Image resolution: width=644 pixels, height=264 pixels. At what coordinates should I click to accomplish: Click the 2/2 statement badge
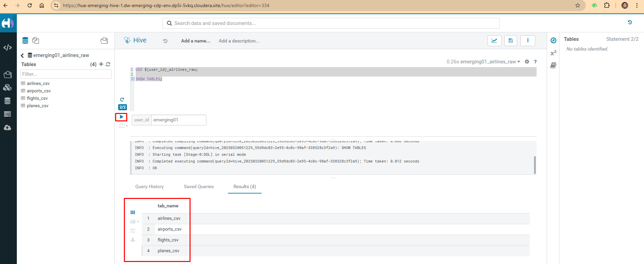(123, 107)
